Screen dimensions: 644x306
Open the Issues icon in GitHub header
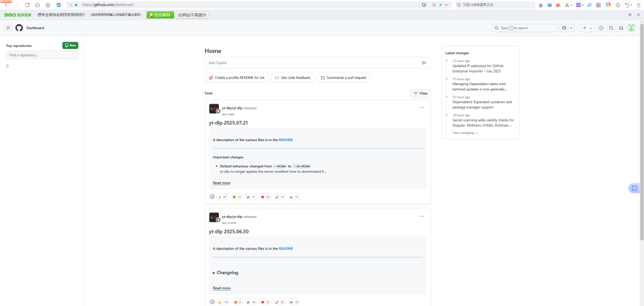pyautogui.click(x=600, y=28)
